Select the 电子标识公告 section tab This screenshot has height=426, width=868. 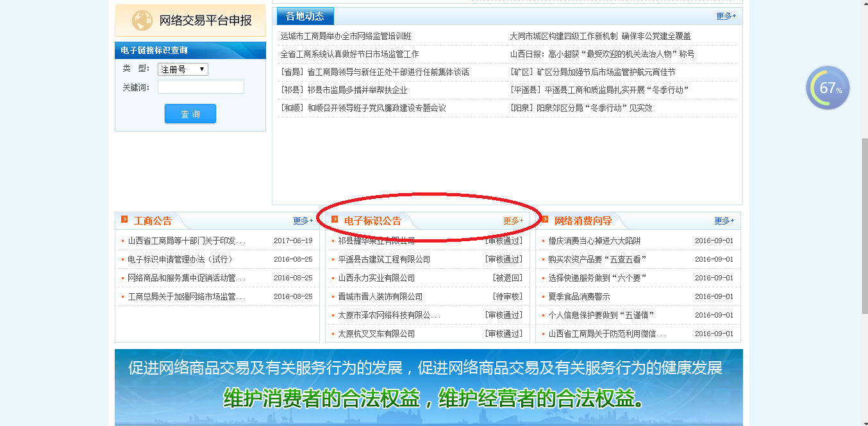click(x=372, y=221)
